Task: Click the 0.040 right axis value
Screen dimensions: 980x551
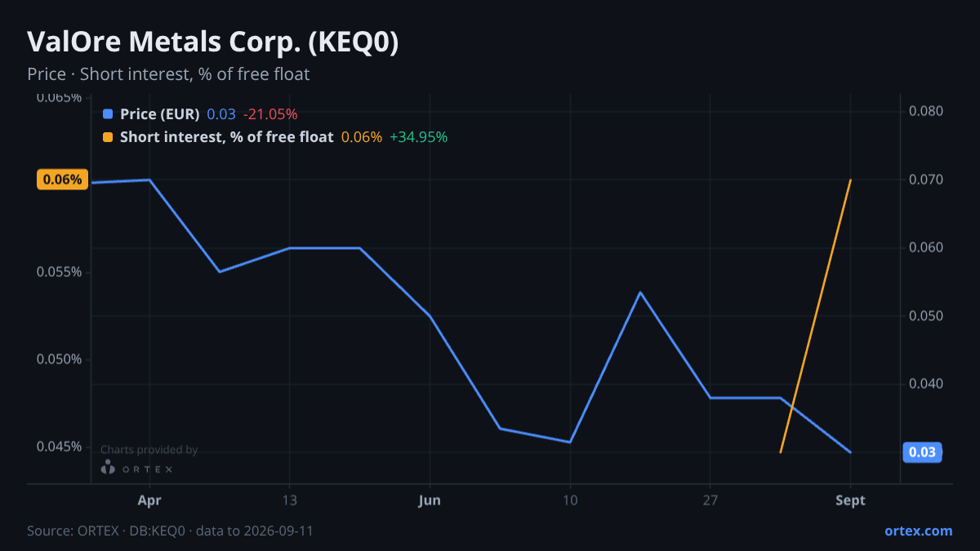Action: (x=926, y=384)
